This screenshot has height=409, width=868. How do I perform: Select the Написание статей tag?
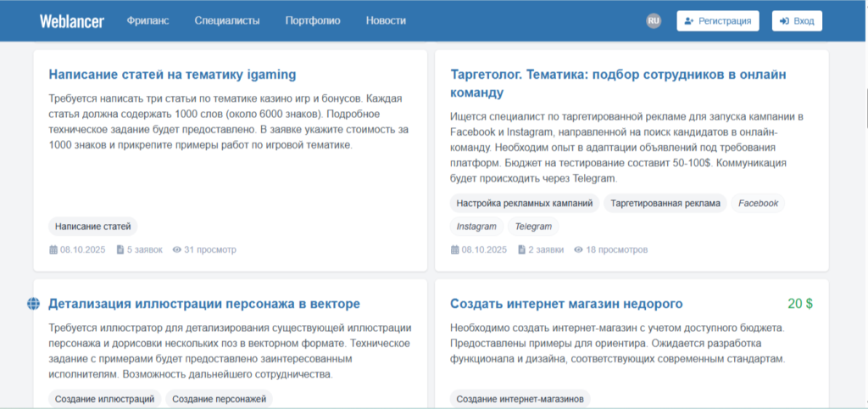[x=93, y=226]
